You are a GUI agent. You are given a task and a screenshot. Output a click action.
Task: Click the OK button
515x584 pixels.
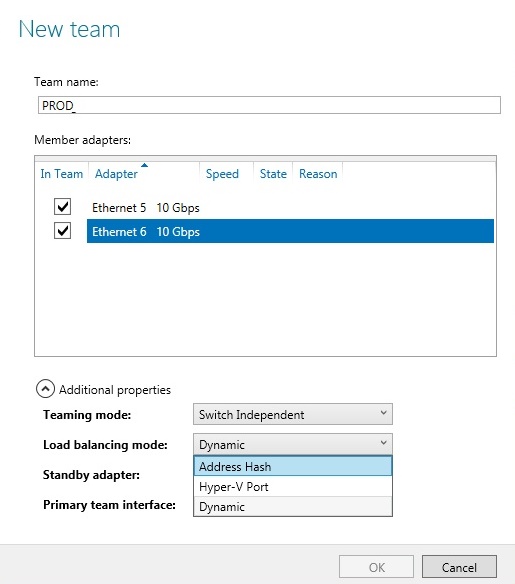(376, 567)
